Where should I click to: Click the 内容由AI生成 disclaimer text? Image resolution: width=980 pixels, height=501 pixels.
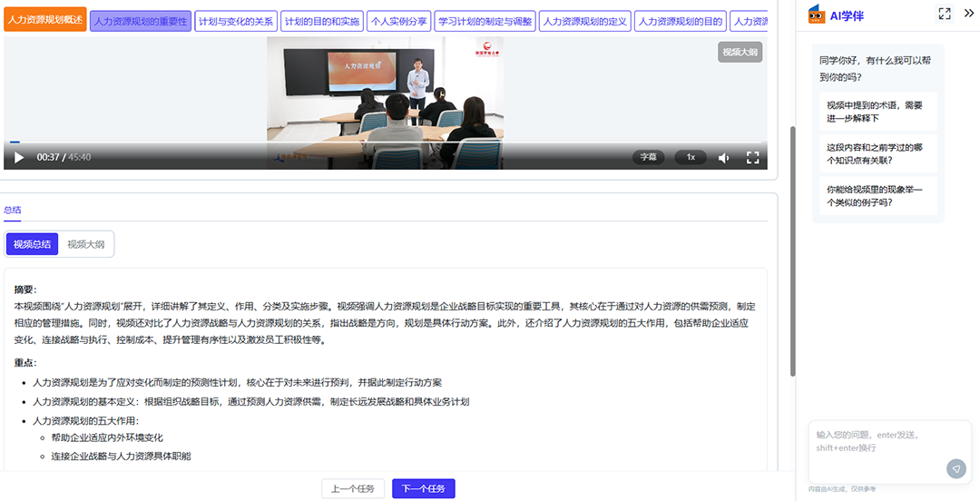point(842,488)
